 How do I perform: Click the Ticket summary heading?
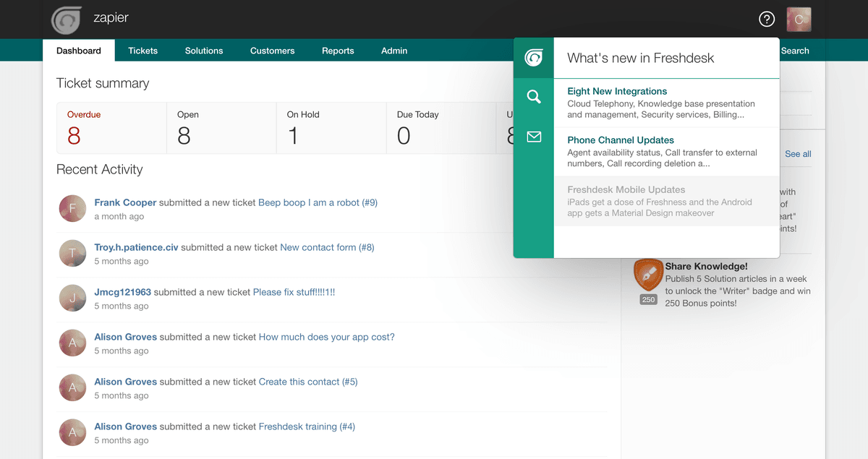click(103, 83)
